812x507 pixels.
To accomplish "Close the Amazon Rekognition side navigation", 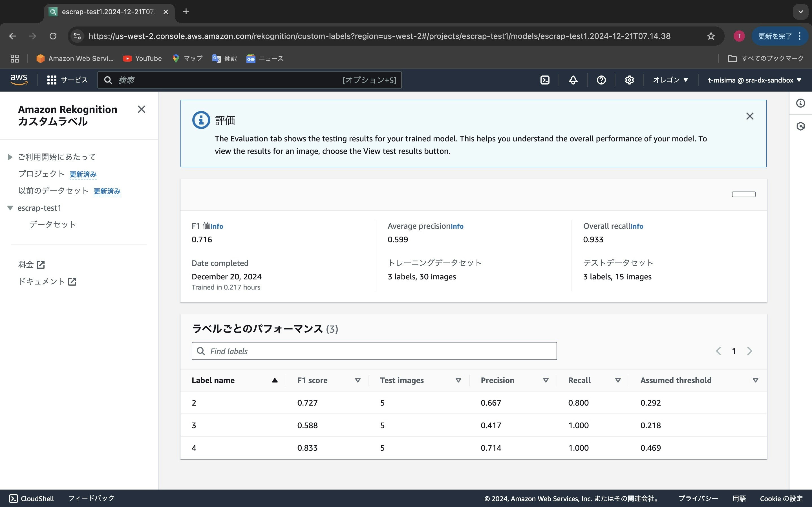I will (x=141, y=109).
